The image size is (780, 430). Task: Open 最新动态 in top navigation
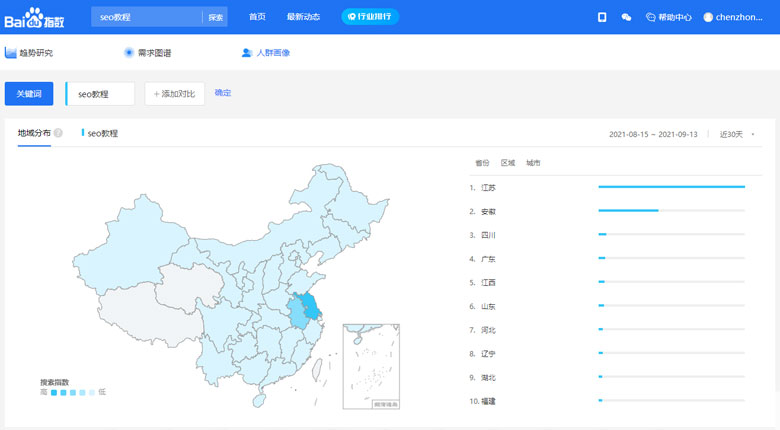click(303, 17)
